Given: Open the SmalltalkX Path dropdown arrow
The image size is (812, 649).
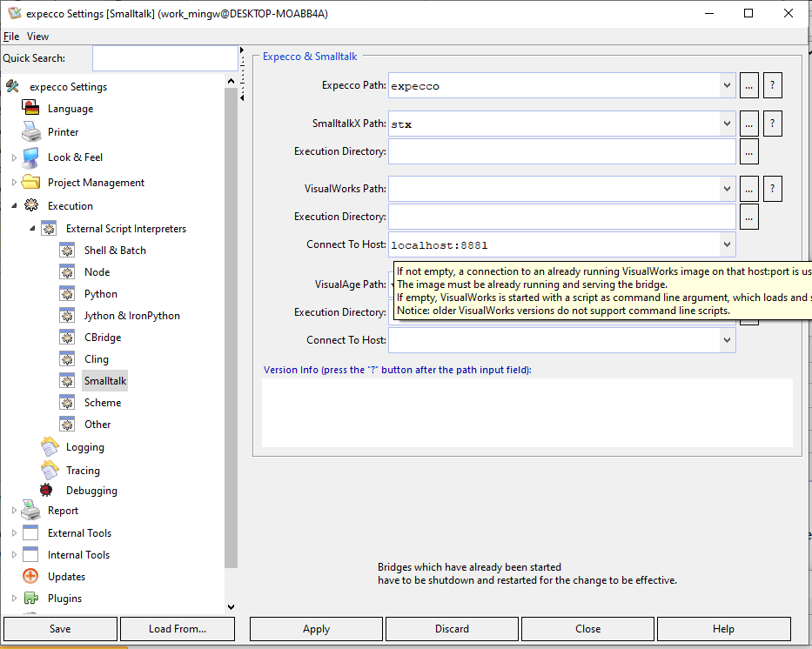Looking at the screenshot, I should [x=727, y=124].
